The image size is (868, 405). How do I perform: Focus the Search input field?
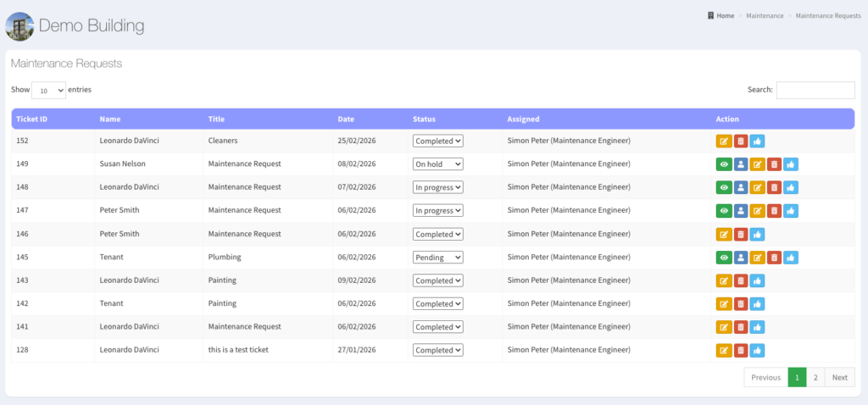(x=815, y=90)
